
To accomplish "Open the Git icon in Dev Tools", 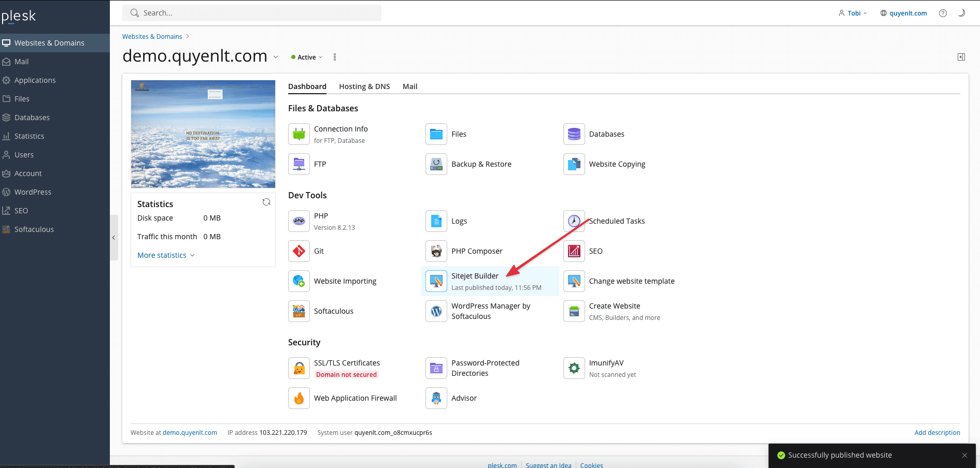I will pyautogui.click(x=299, y=251).
